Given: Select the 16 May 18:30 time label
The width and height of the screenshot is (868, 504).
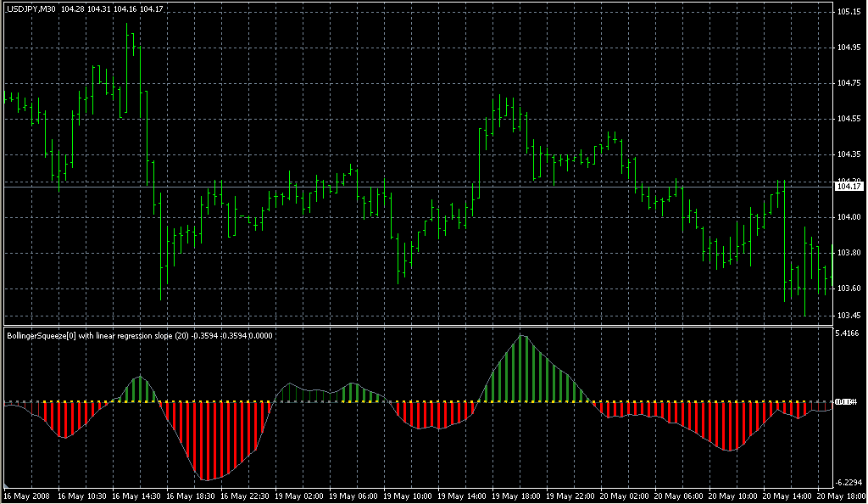Looking at the screenshot, I should coord(192,496).
